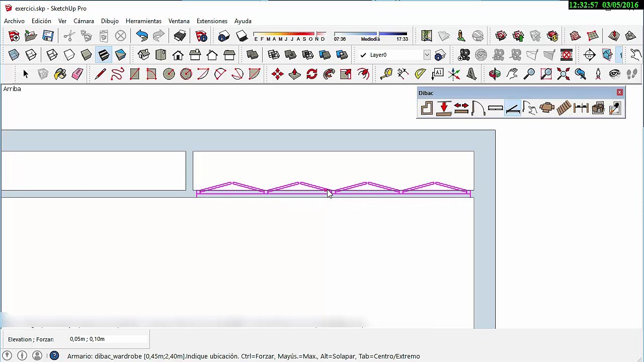Select the Freehand drawing tool
This screenshot has width=644, height=362.
(x=117, y=74)
